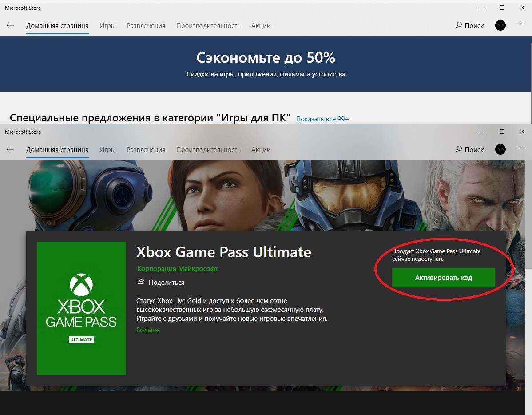Close the lower Microsoft Store window
This screenshot has width=532, height=415.
(522, 132)
